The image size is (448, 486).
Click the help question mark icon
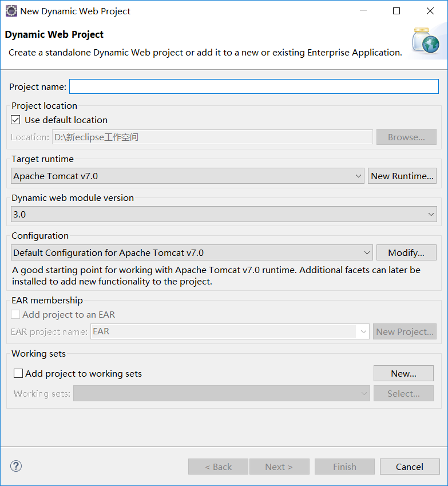16,466
